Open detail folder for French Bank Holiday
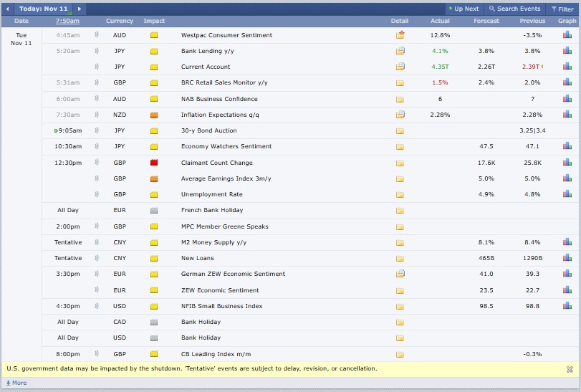The height and width of the screenshot is (392, 581). (x=400, y=211)
